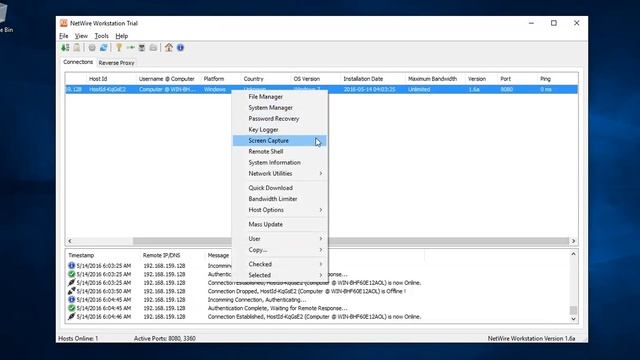Launch Screen Capture from the context menu
The image size is (640, 360).
coord(280,140)
